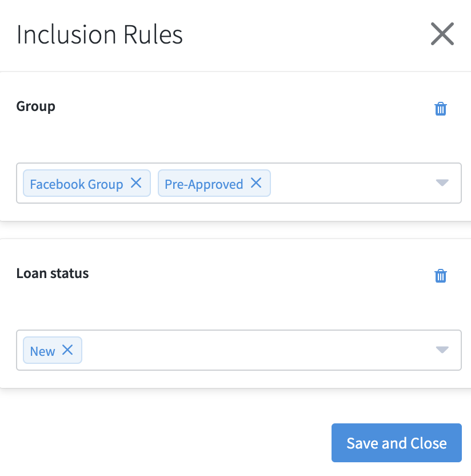
Task: Click inside the Loan status tag field
Action: point(229,350)
